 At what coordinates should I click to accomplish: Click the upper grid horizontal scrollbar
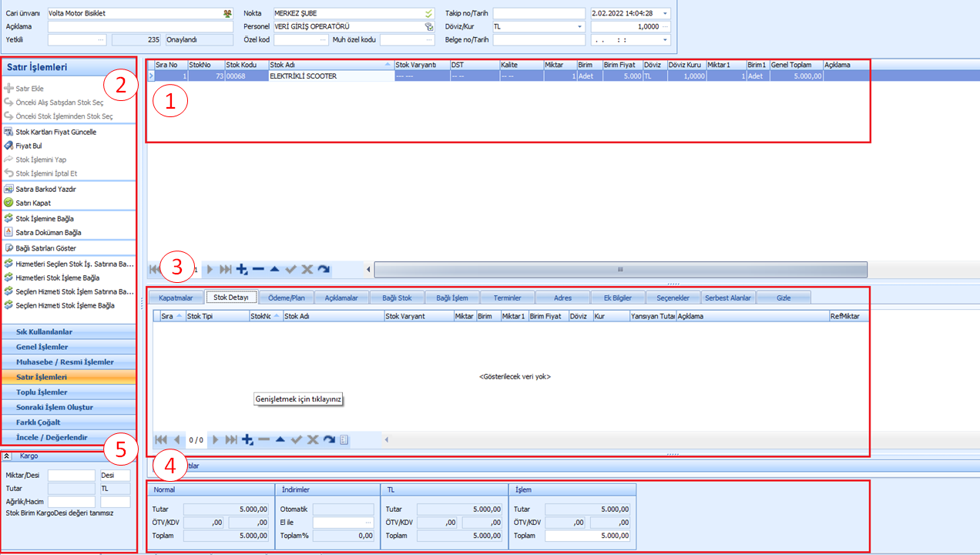(620, 269)
